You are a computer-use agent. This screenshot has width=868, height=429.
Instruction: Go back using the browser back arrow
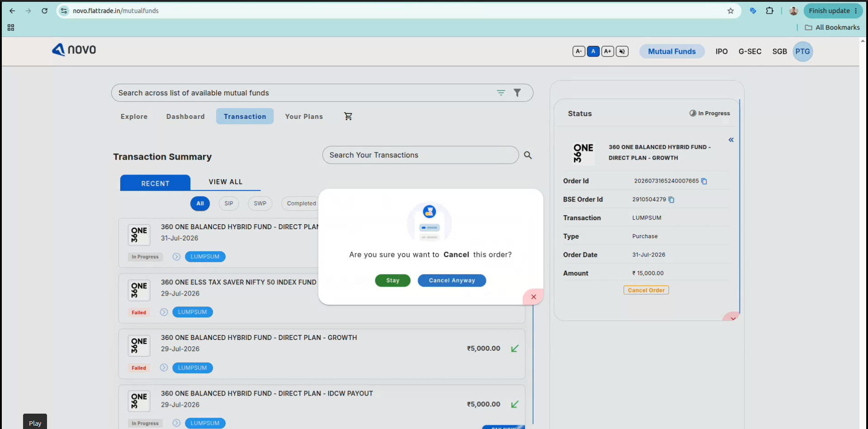[12, 11]
